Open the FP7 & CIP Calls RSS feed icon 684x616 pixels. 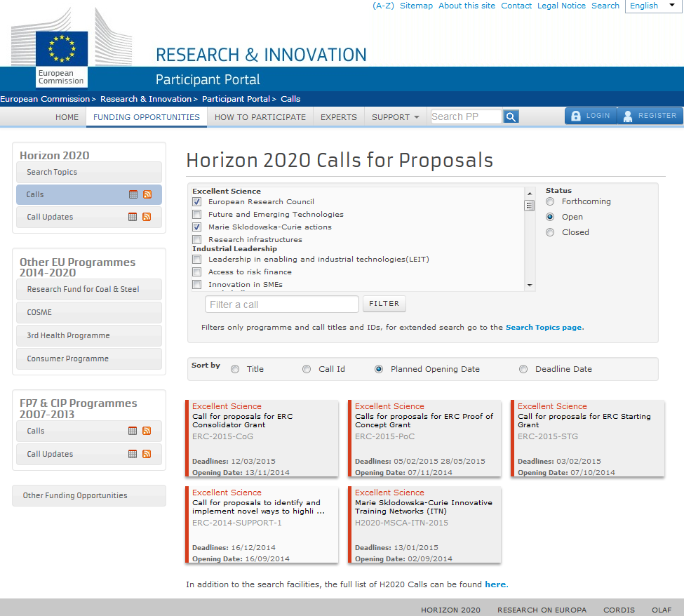147,431
